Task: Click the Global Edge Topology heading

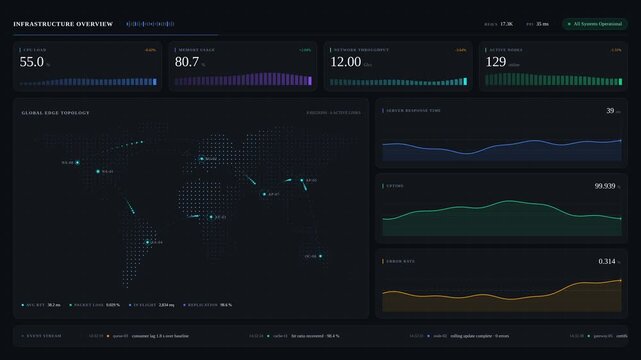Action: pos(56,113)
